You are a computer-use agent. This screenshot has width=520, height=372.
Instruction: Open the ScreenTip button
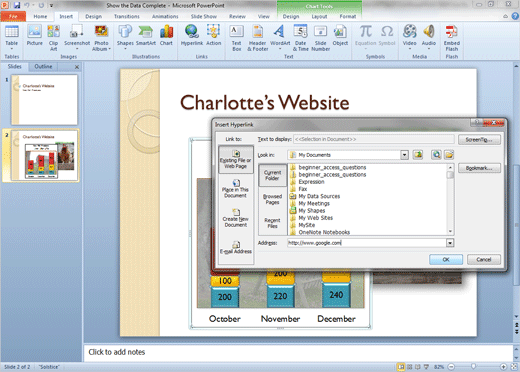point(479,140)
